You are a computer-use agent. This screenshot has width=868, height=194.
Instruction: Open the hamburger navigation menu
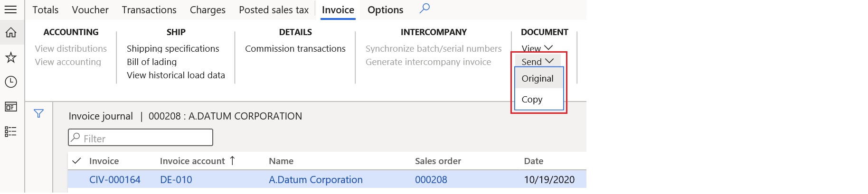10,9
